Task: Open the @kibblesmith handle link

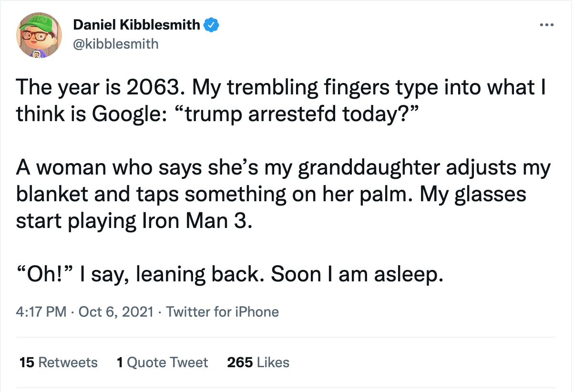Action: (116, 44)
